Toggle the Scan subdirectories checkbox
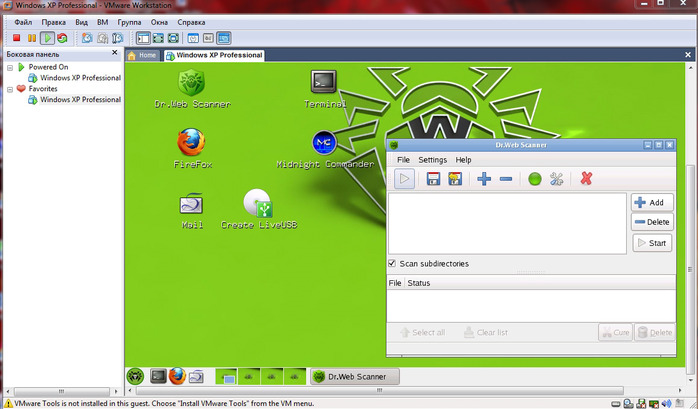Image resolution: width=698 pixels, height=409 pixels. pos(392,263)
